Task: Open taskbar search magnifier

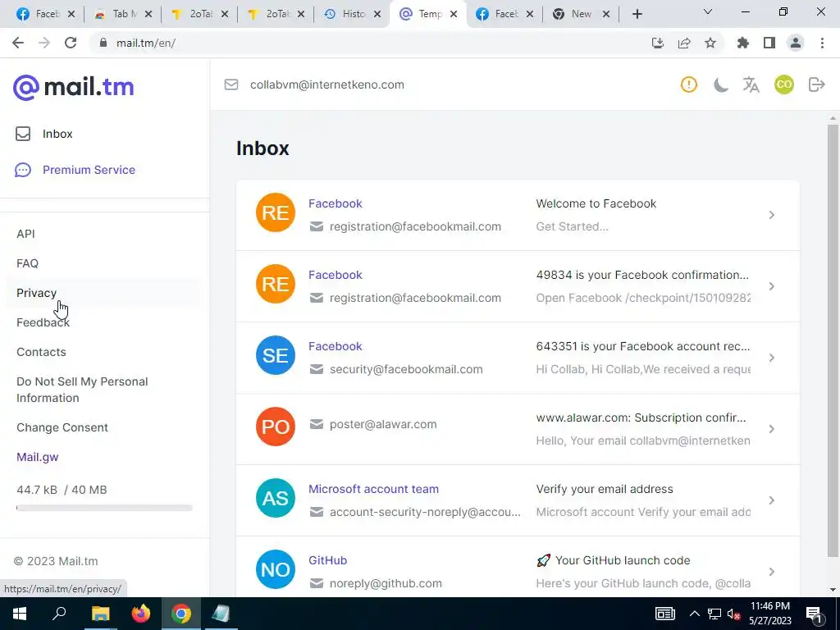Action: (59, 614)
